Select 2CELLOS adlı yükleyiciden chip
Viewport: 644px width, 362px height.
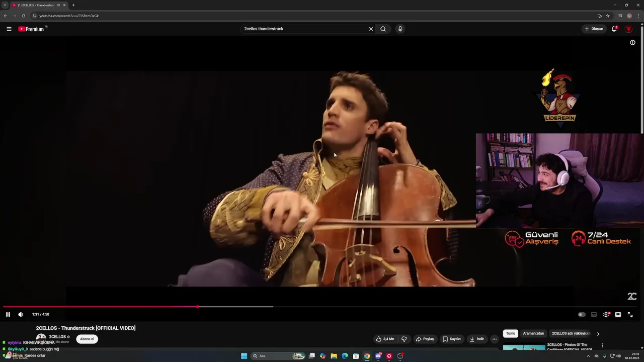click(571, 333)
